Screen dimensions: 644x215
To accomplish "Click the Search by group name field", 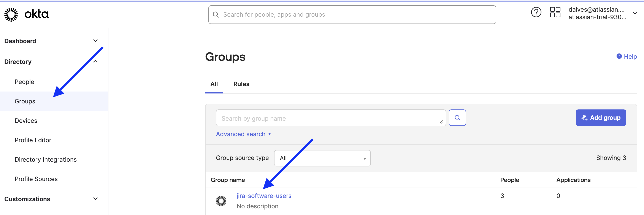I will coord(331,118).
